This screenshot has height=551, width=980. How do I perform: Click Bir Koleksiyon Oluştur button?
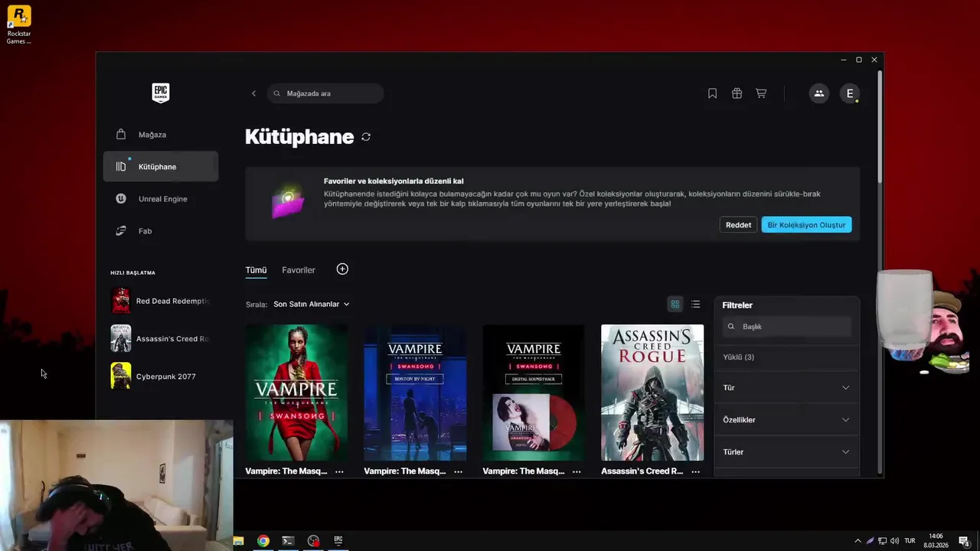tap(806, 225)
